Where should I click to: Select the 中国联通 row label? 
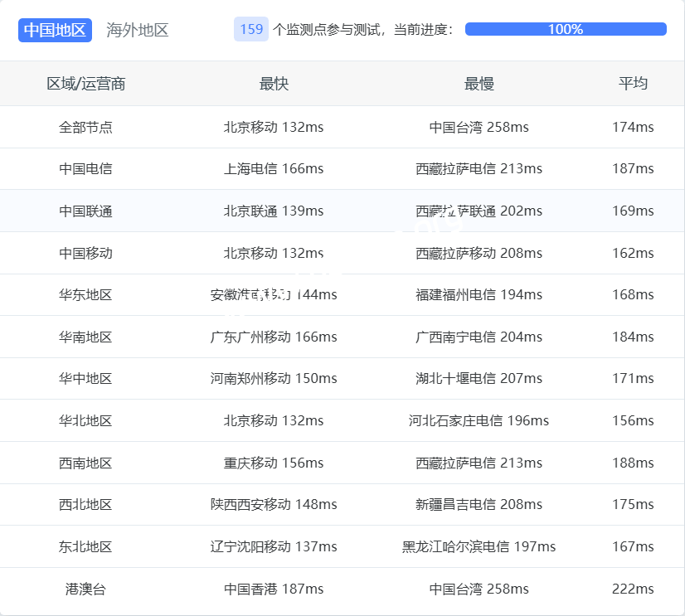(x=85, y=211)
